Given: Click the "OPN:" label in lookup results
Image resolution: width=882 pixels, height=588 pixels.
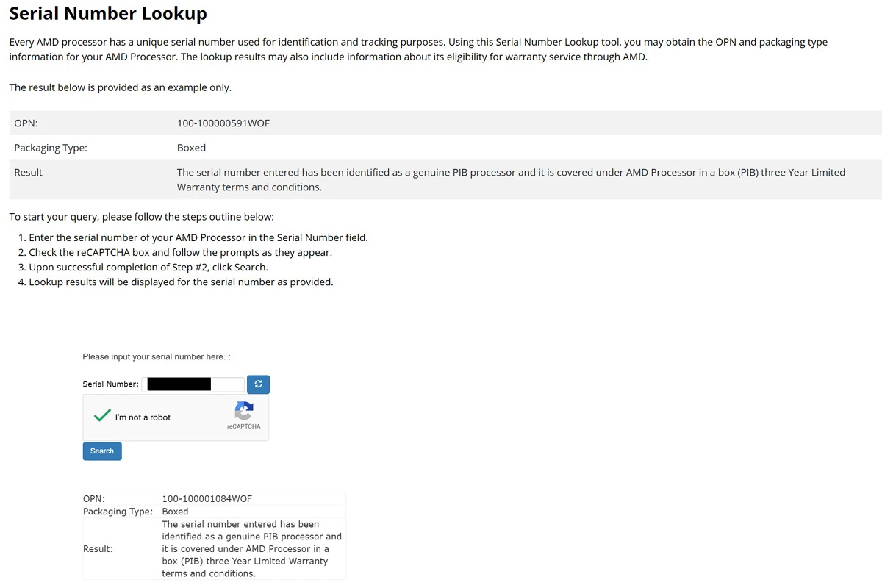Looking at the screenshot, I should [x=94, y=498].
